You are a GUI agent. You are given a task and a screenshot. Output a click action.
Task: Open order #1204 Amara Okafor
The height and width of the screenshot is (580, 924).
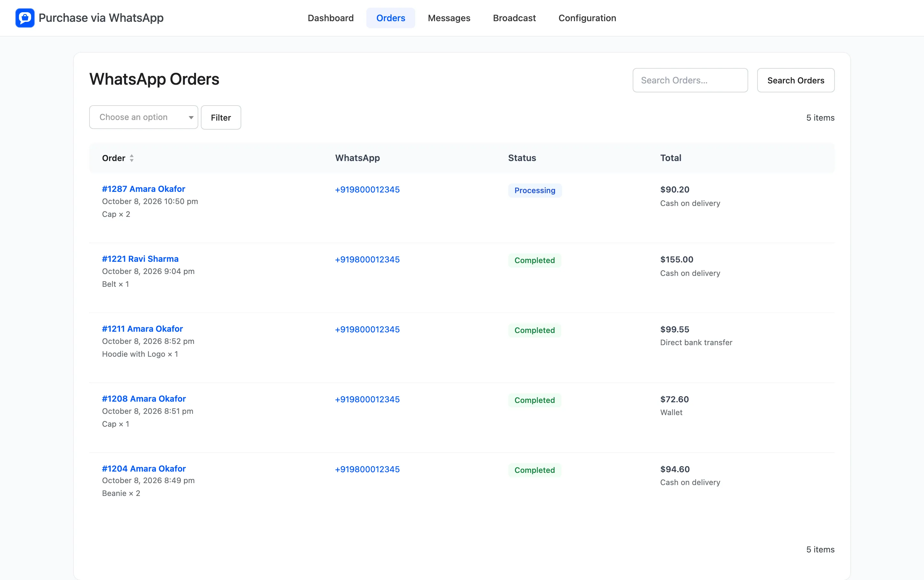144,469
